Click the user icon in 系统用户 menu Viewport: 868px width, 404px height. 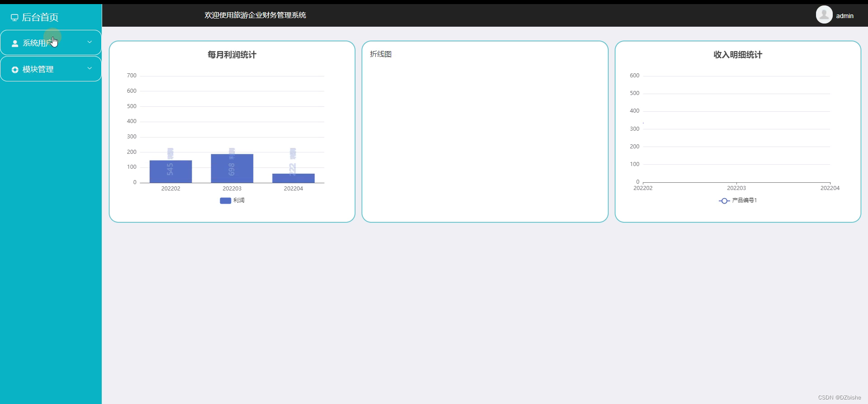[x=15, y=43]
